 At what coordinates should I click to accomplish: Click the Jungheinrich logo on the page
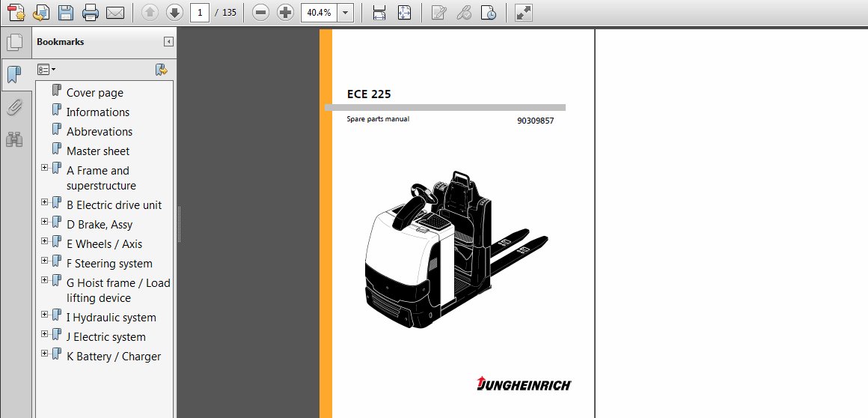point(525,384)
